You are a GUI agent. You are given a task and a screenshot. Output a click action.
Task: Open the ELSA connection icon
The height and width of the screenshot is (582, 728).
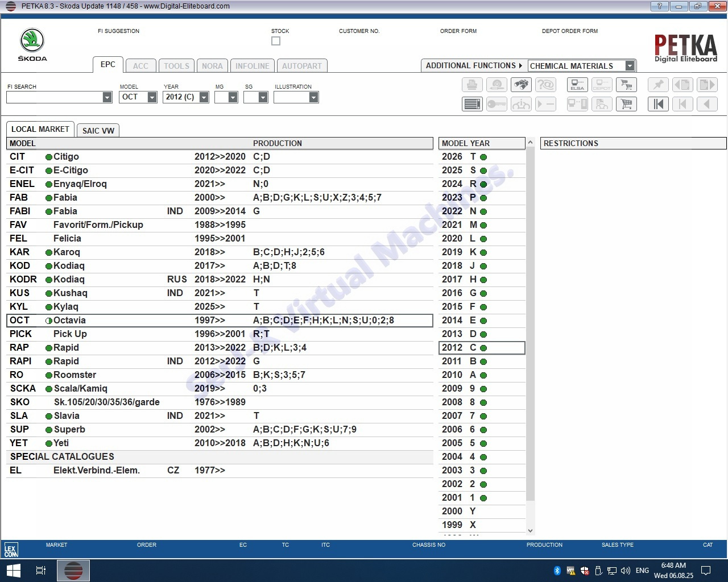coord(577,85)
